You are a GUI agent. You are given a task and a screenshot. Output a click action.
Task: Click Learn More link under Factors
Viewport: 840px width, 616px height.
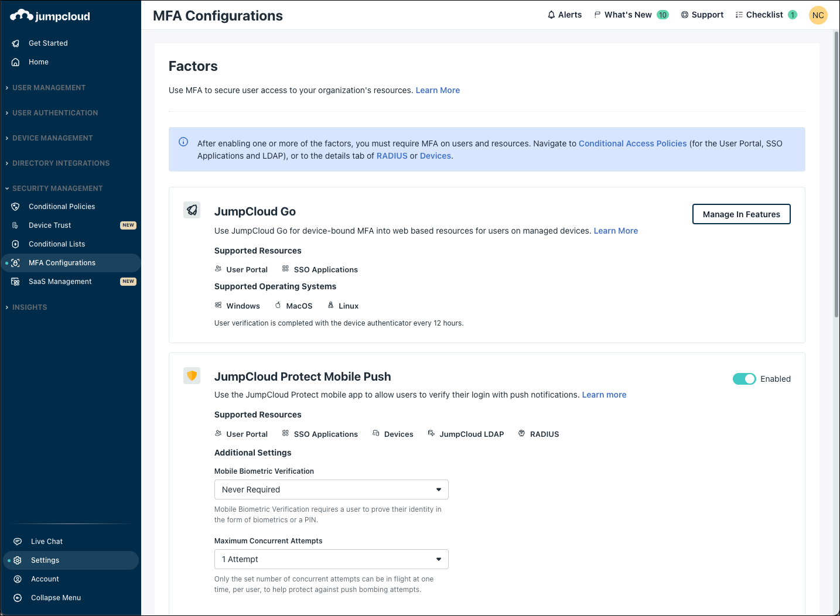click(x=438, y=90)
